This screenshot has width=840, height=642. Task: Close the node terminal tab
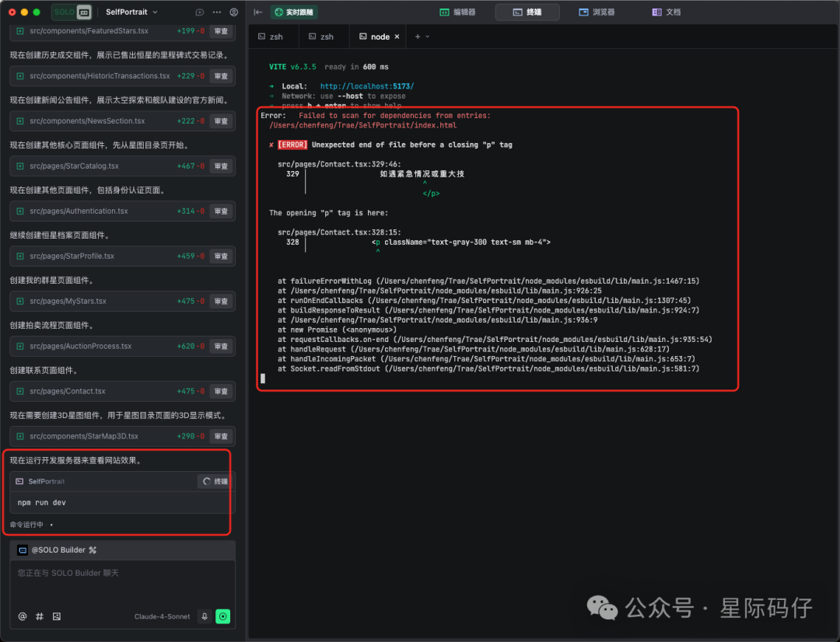tap(396, 36)
